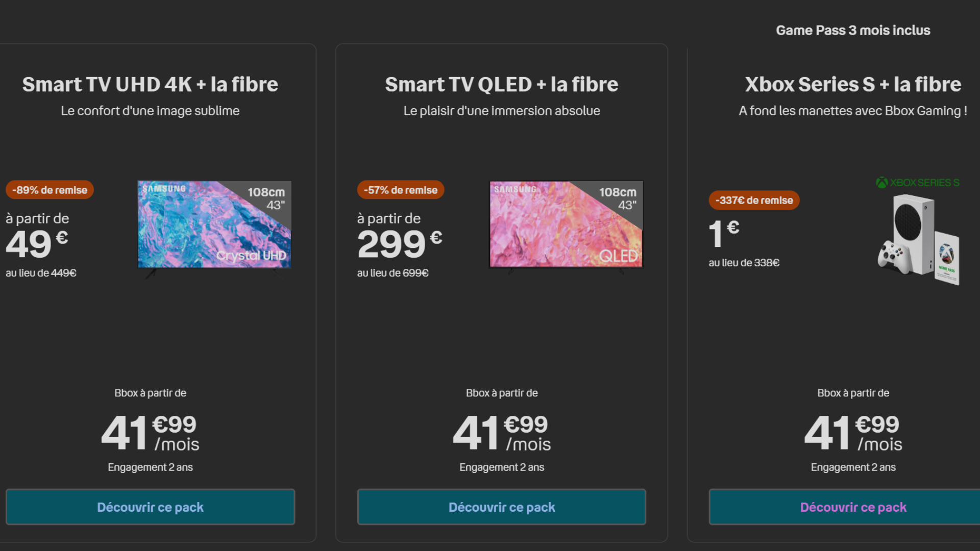Open the QLED pack via Découvrir ce pack
The height and width of the screenshot is (551, 980).
(x=502, y=507)
